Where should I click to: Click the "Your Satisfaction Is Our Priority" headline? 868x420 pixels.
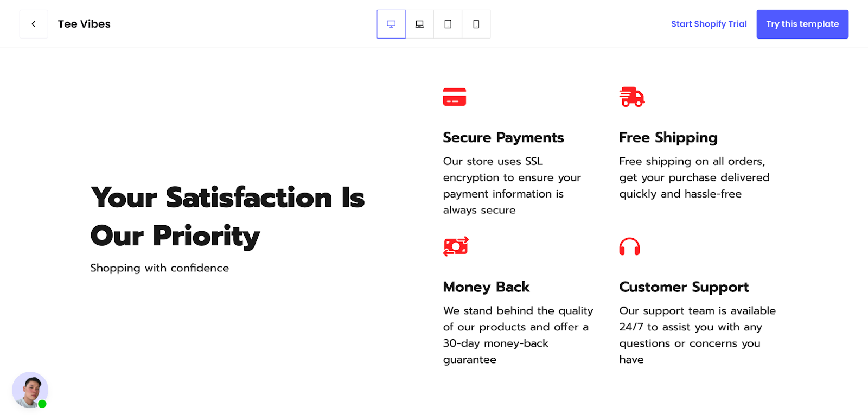pyautogui.click(x=227, y=216)
